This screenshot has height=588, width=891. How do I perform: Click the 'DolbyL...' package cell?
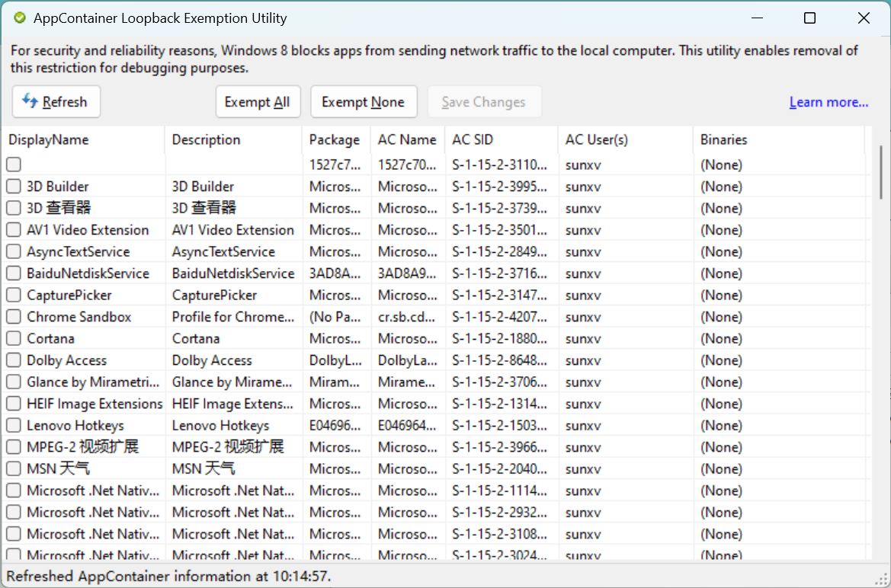[335, 360]
